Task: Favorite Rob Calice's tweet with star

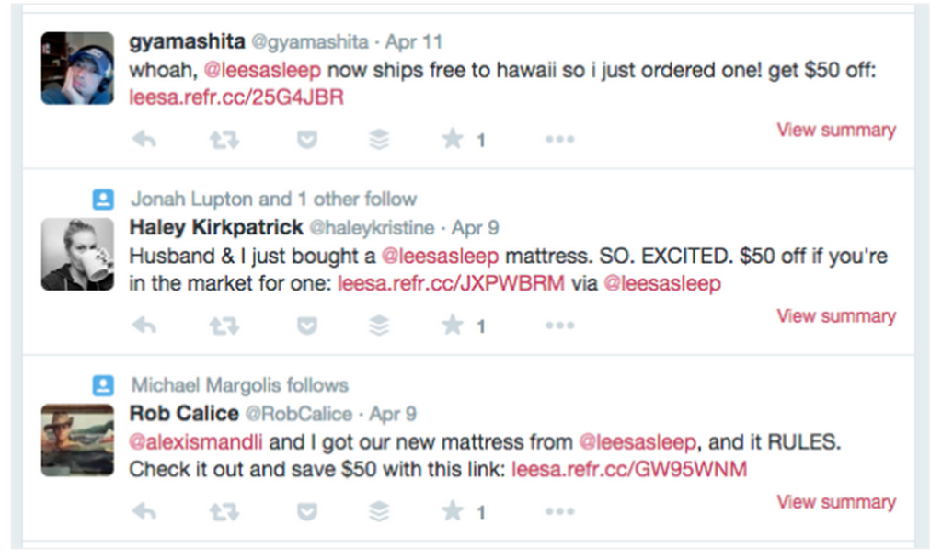Action: pos(452,511)
